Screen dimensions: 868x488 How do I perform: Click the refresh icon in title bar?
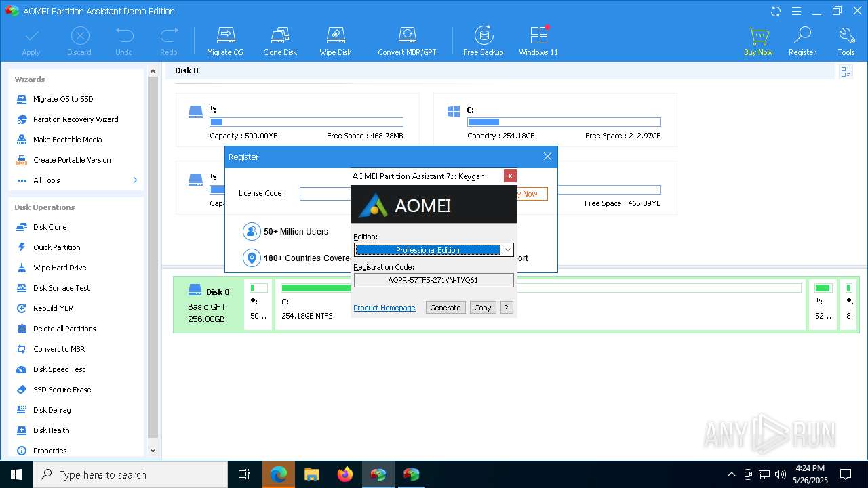776,11
